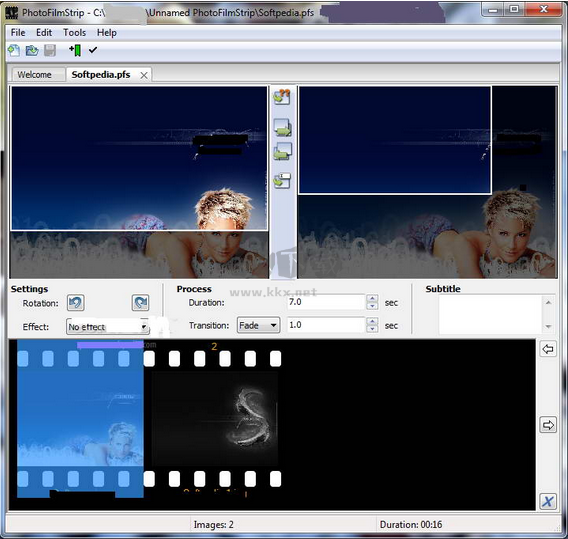Select the second filmstrip thumbnail
This screenshot has width=568, height=539.
point(215,418)
